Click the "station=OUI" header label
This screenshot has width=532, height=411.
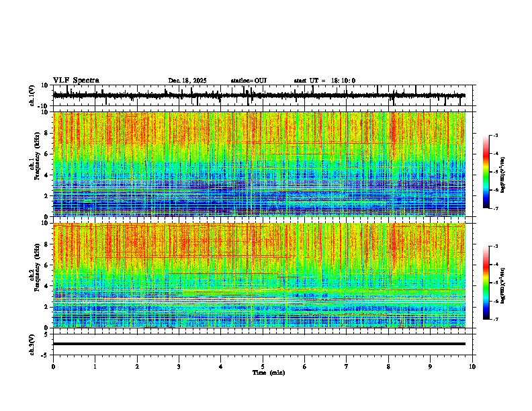click(x=249, y=81)
